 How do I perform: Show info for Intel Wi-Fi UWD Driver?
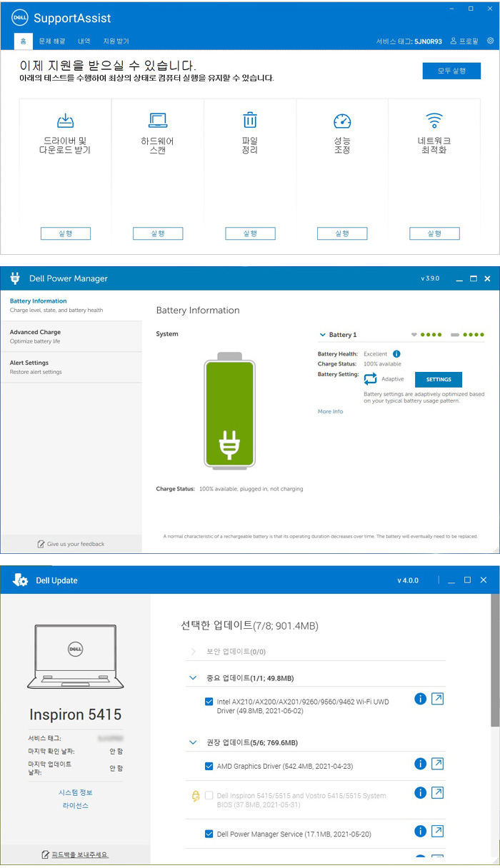tap(420, 699)
